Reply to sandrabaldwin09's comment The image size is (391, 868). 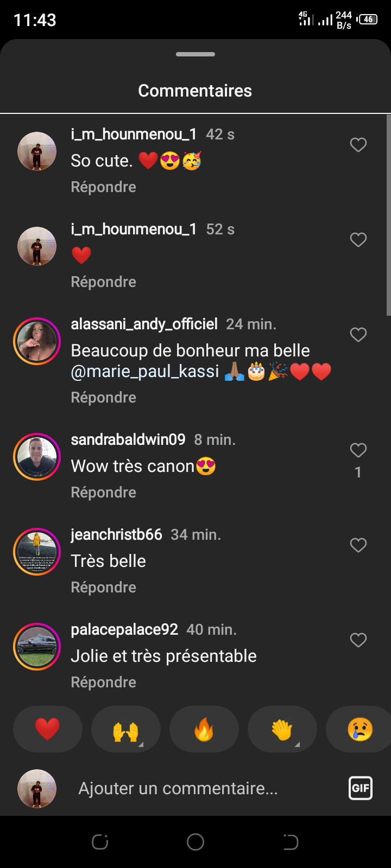tap(103, 493)
